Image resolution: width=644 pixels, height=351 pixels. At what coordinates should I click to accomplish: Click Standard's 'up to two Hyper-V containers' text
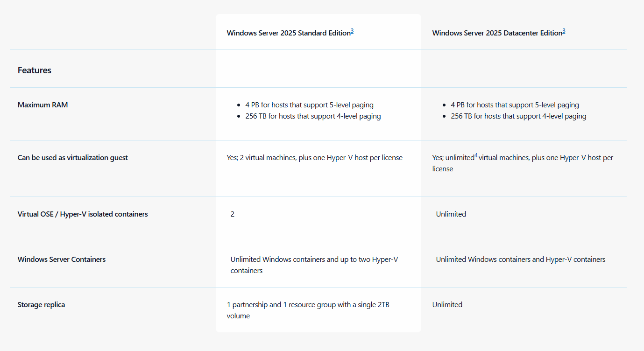click(x=314, y=265)
